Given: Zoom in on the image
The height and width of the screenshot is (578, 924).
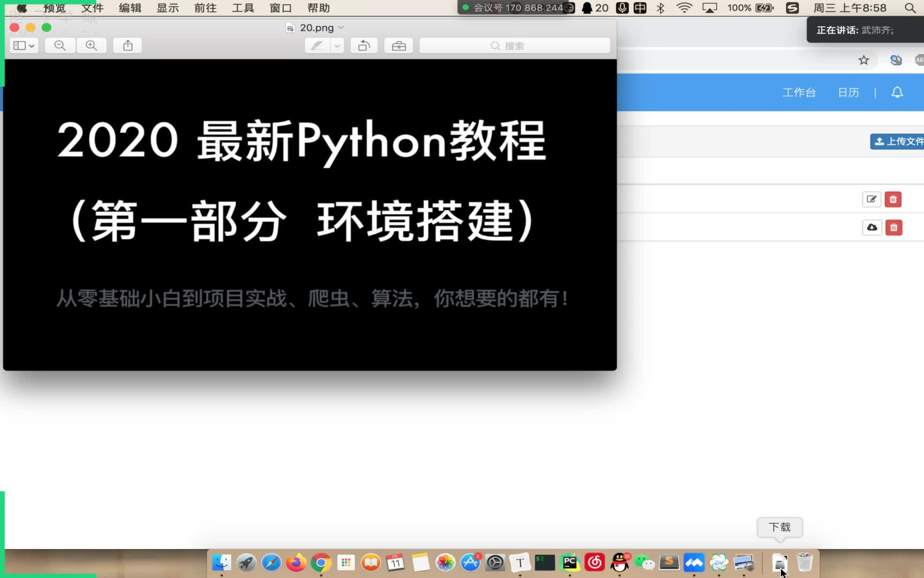Looking at the screenshot, I should coord(91,45).
